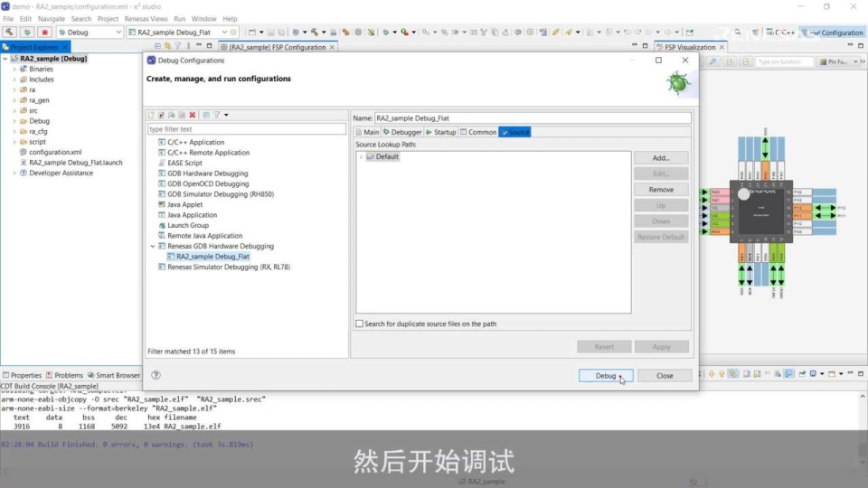868x488 pixels.
Task: Collapse Renesas GDB Hardware Debugging group
Action: point(153,246)
